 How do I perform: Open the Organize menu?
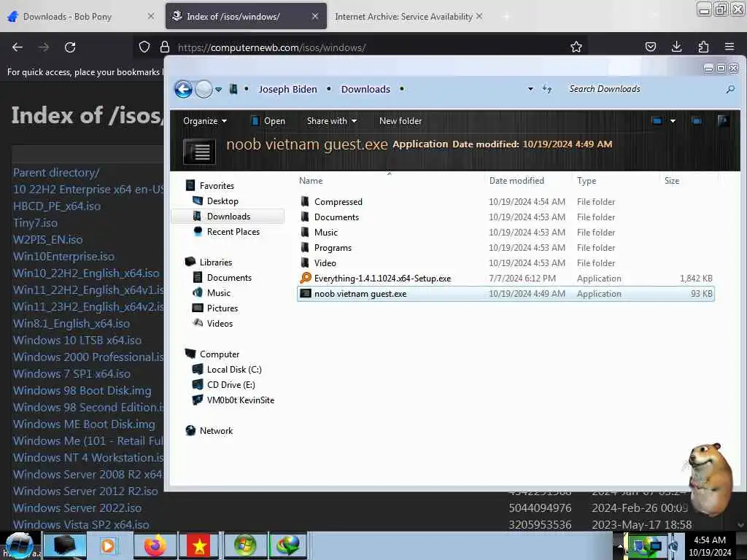click(x=205, y=121)
